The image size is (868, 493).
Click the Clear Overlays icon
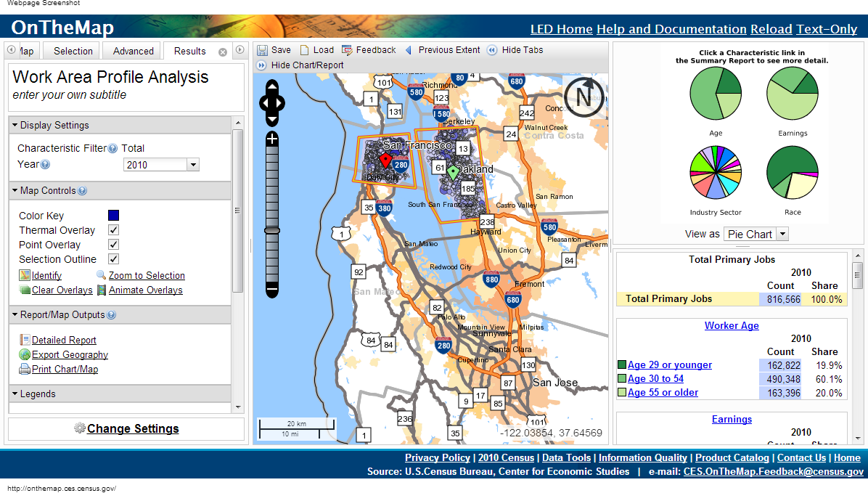pos(25,290)
